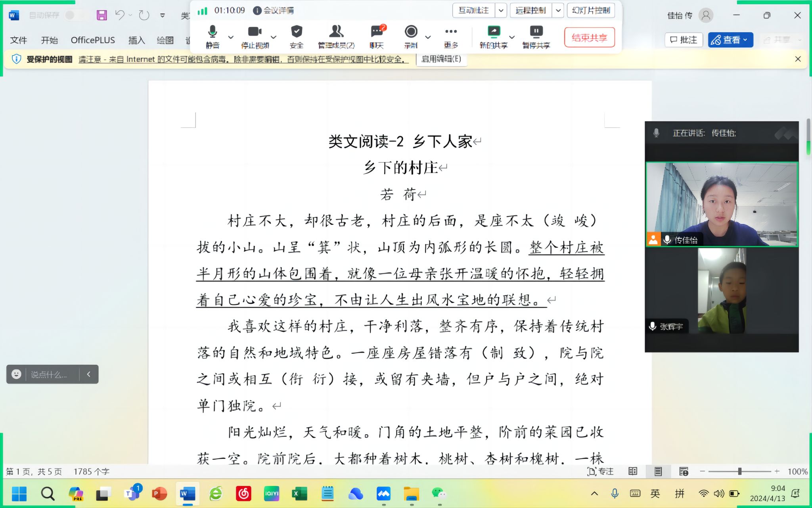This screenshot has height=508, width=812.
Task: Pause screen sharing
Action: [x=536, y=32]
